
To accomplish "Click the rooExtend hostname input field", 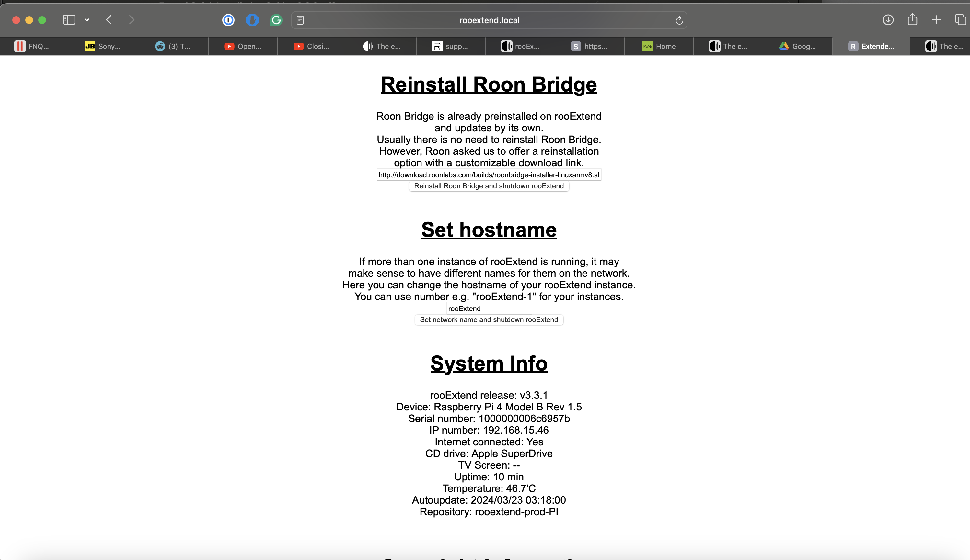I will 489,308.
